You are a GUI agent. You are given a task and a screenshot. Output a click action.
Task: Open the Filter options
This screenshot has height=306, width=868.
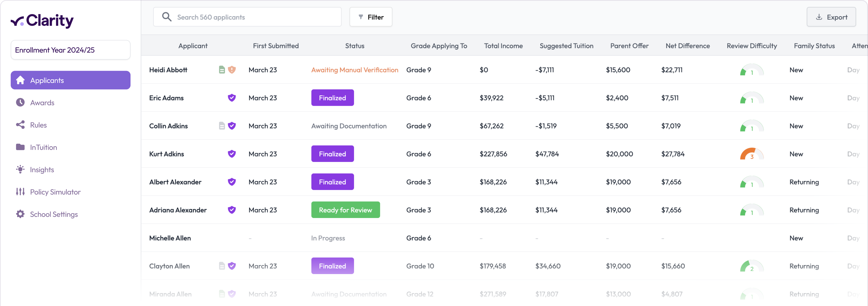point(371,17)
